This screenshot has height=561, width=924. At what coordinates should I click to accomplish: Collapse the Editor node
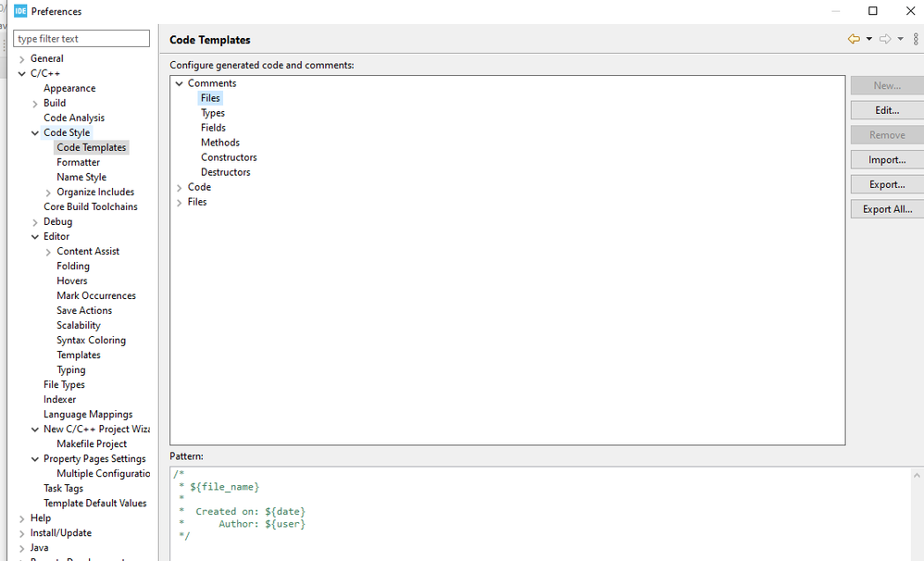35,237
